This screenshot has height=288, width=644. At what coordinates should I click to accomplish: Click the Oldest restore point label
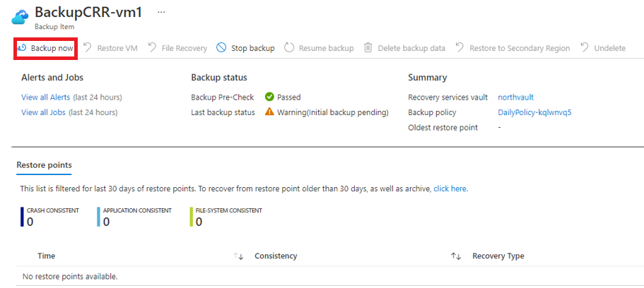[x=443, y=128]
